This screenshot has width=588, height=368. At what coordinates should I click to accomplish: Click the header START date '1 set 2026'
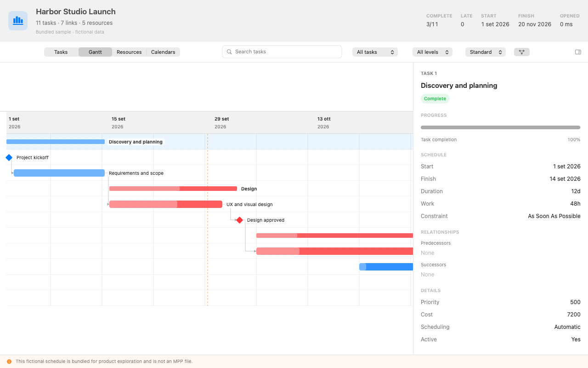pyautogui.click(x=495, y=24)
